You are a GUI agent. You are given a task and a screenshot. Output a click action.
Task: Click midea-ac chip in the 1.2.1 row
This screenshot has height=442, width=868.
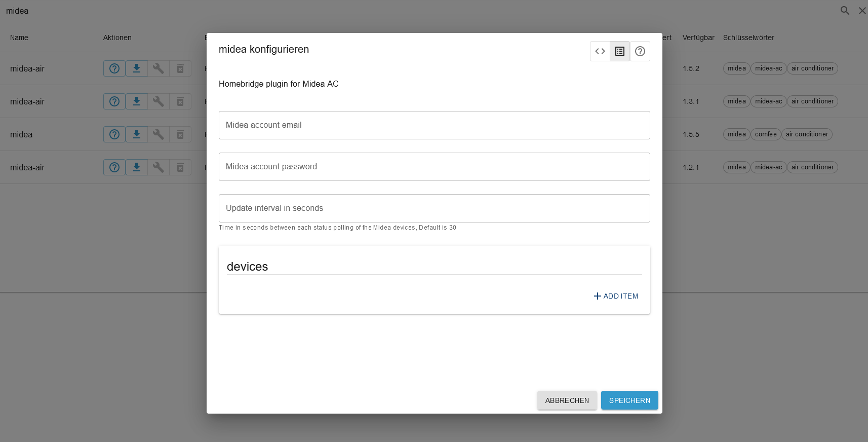(769, 167)
